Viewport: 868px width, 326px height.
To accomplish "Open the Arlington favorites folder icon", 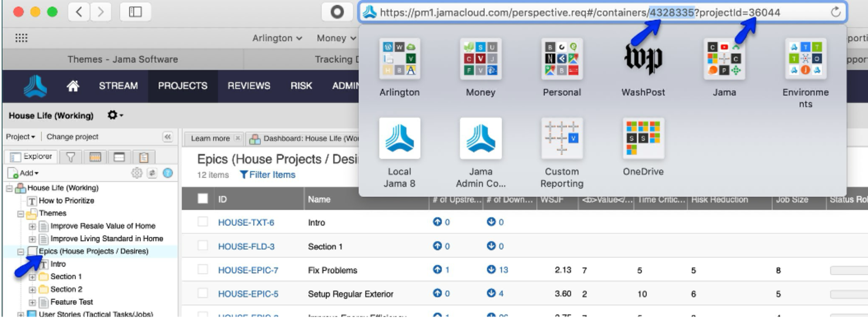I will click(399, 59).
